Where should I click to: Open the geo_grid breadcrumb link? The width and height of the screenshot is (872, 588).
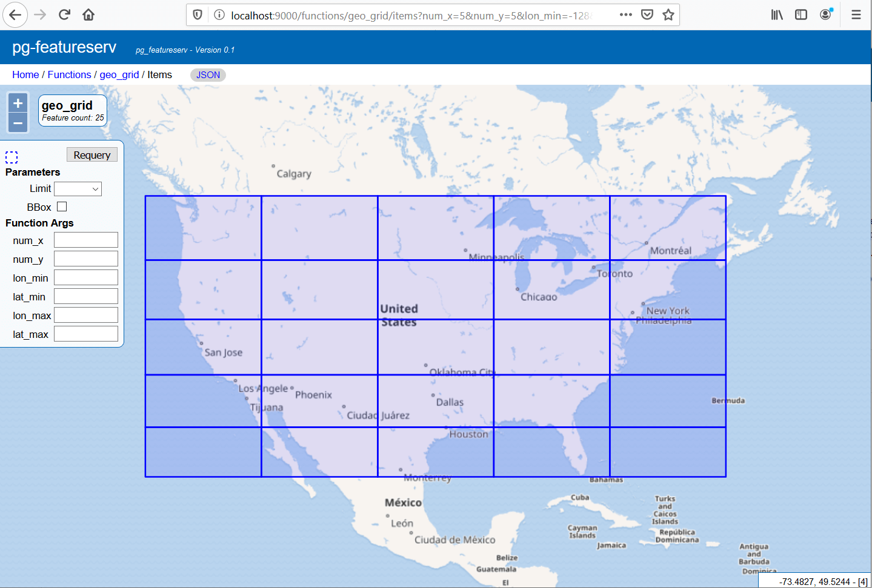[x=119, y=75]
